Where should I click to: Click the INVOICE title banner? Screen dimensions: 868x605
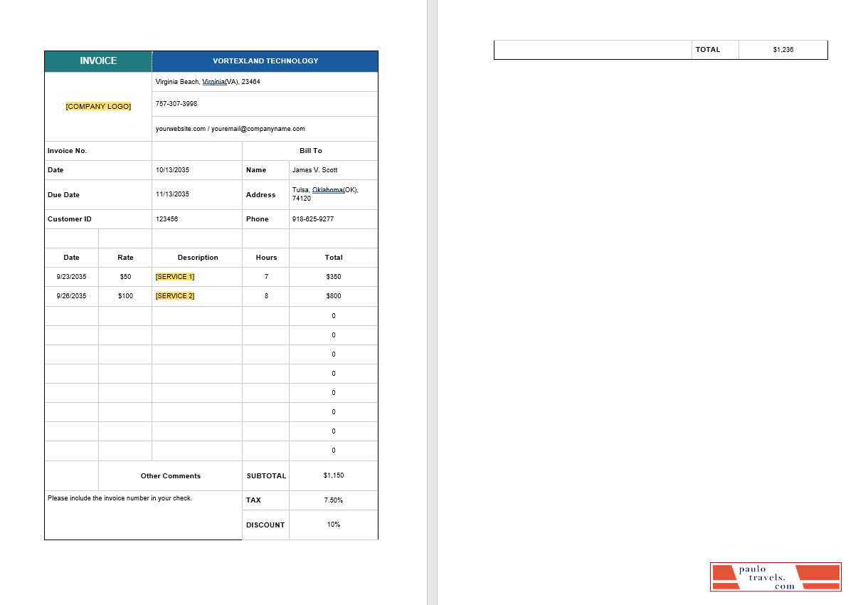click(97, 61)
